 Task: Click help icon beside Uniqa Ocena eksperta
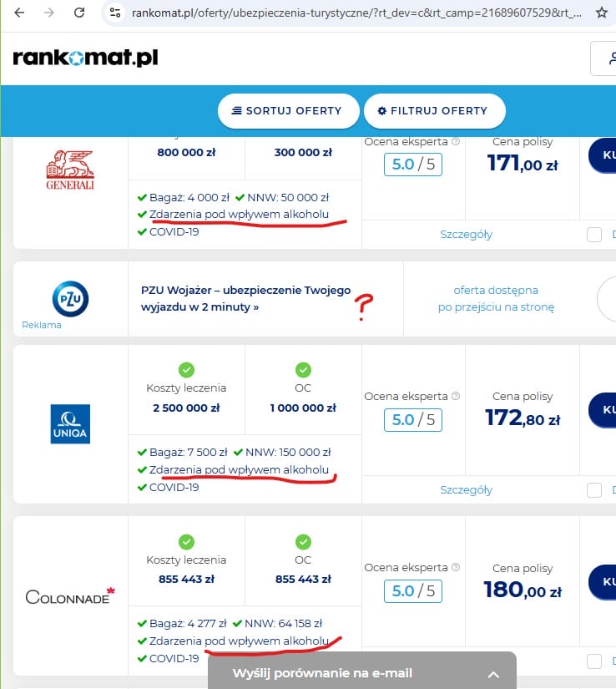[456, 397]
